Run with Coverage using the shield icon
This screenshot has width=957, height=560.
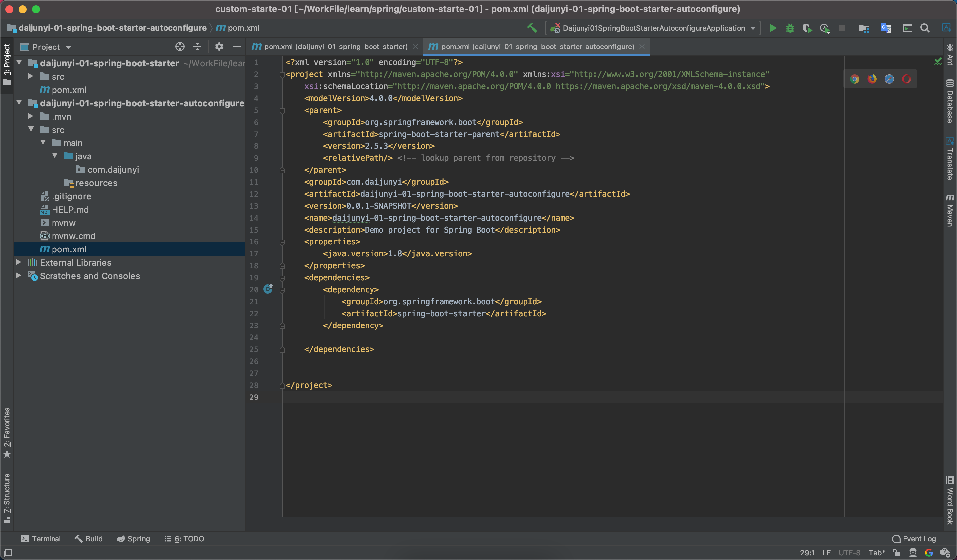coord(807,28)
